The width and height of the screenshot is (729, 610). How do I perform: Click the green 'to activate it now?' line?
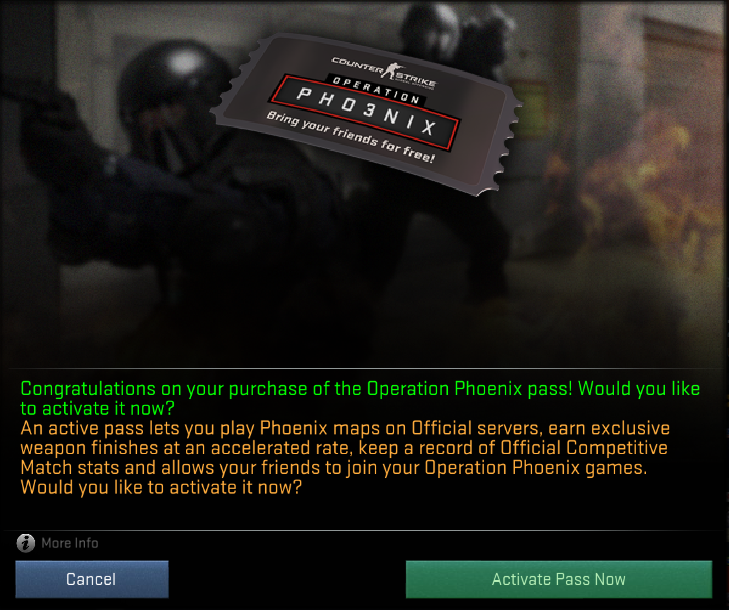[x=97, y=409]
